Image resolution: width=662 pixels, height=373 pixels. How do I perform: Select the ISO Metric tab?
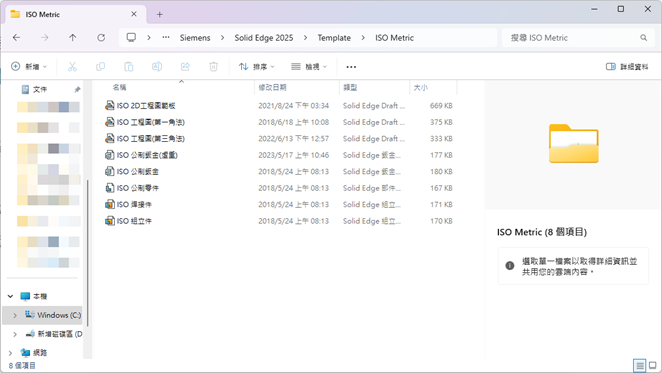[x=76, y=14]
